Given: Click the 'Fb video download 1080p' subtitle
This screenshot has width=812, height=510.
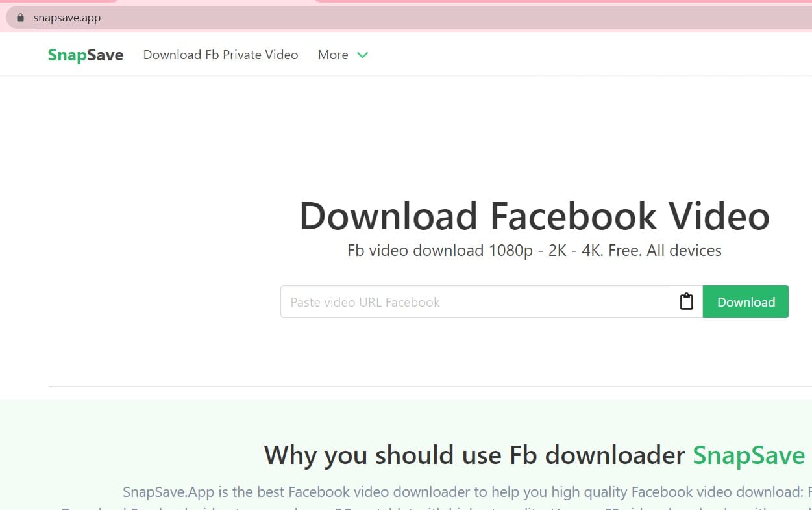Looking at the screenshot, I should tap(534, 251).
